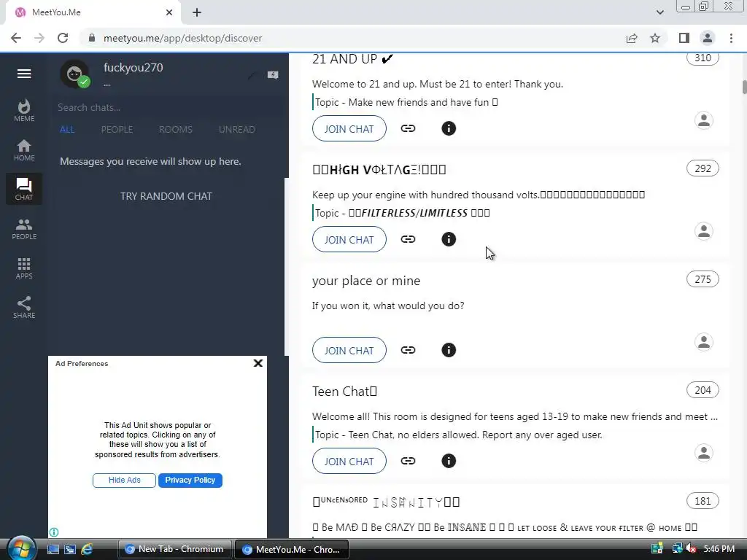
Task: Click the 181 member count badge
Action: pos(703,501)
